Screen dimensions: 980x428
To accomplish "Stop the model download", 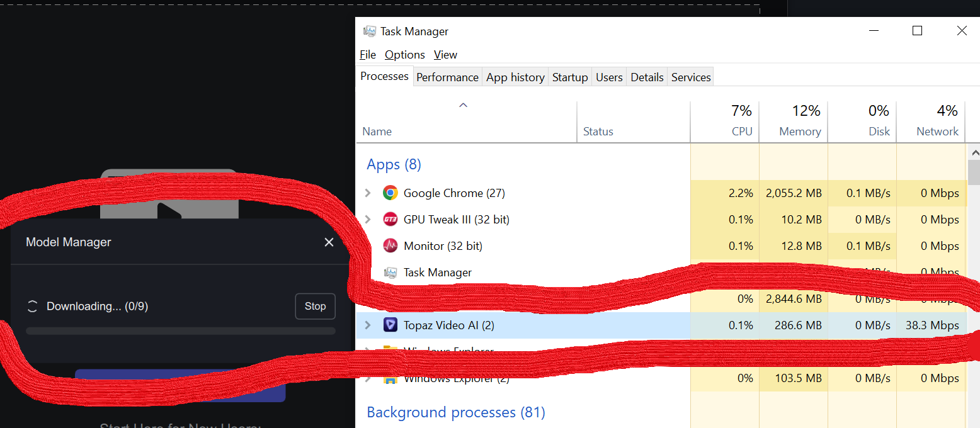I will (x=315, y=307).
